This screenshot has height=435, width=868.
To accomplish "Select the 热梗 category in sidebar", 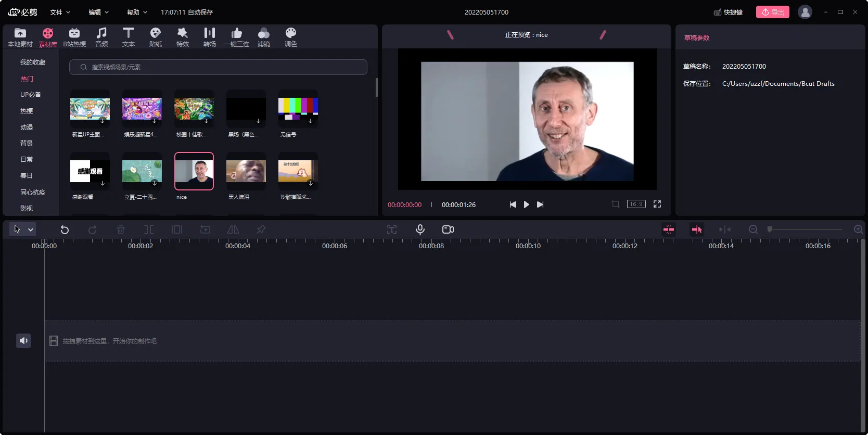I will (x=27, y=111).
